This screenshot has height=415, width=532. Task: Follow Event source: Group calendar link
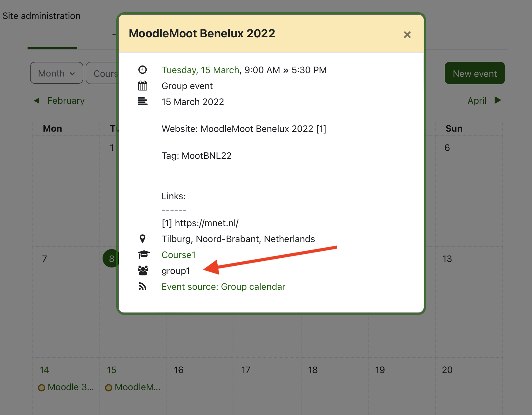click(x=223, y=287)
